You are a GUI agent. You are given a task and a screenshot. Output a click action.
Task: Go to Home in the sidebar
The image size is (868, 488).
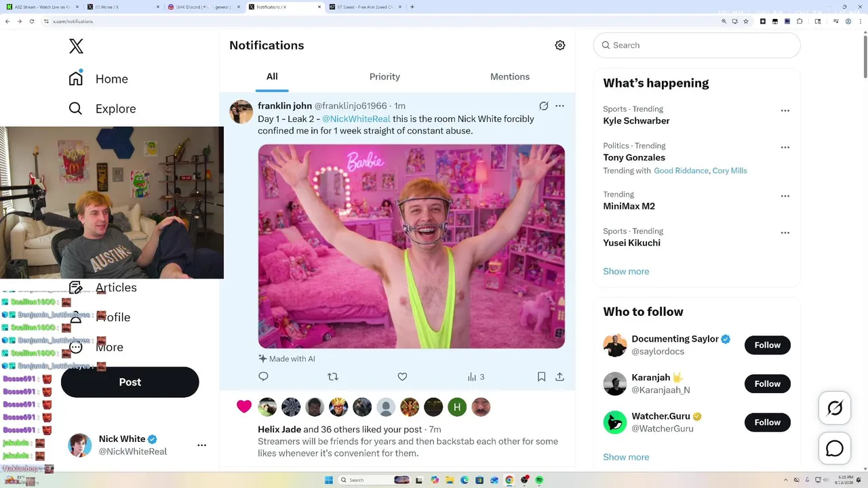(x=98, y=79)
